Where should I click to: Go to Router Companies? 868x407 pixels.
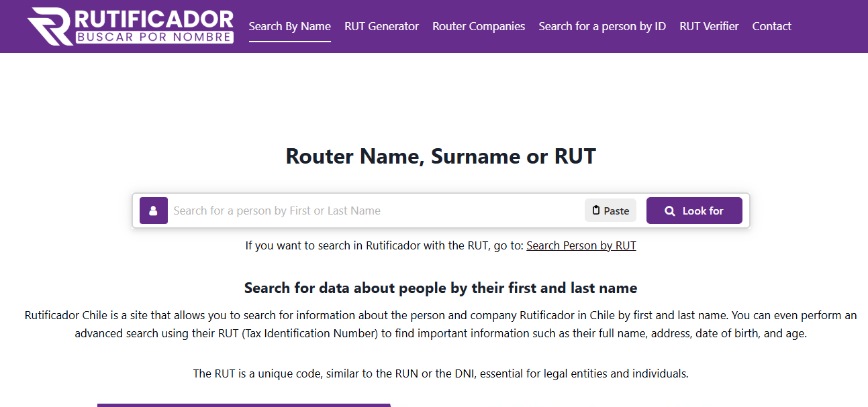coord(479,26)
